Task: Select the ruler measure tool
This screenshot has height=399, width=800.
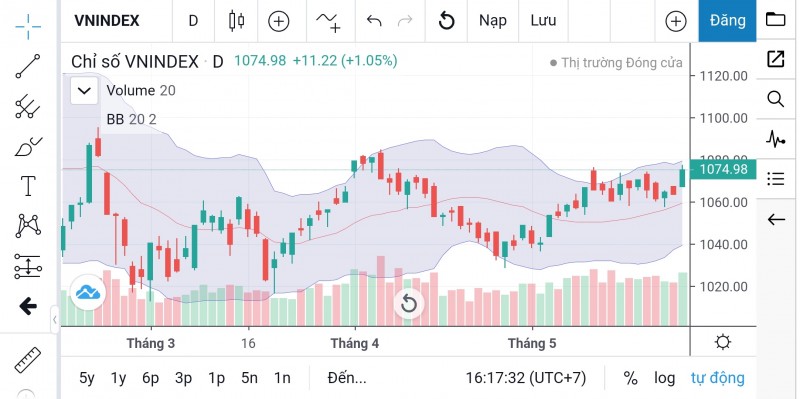Action: (x=28, y=360)
